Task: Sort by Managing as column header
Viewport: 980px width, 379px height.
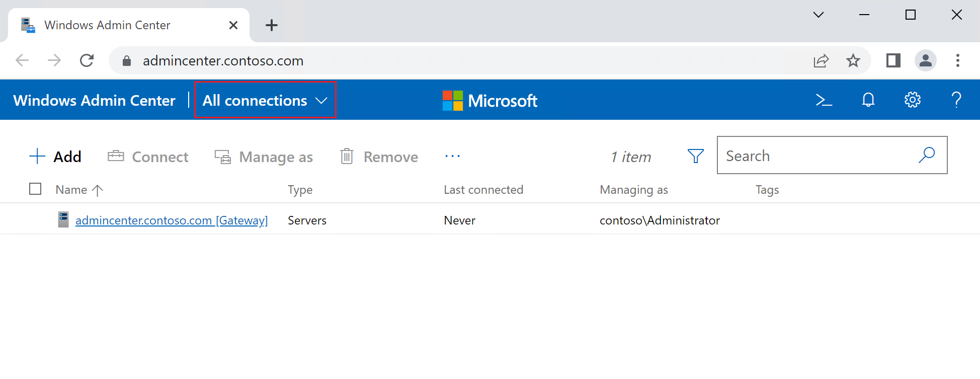Action: coord(634,190)
